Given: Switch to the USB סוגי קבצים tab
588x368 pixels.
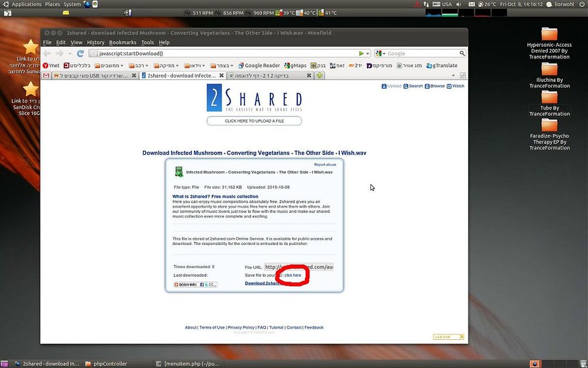Looking at the screenshot, I should click(x=95, y=75).
